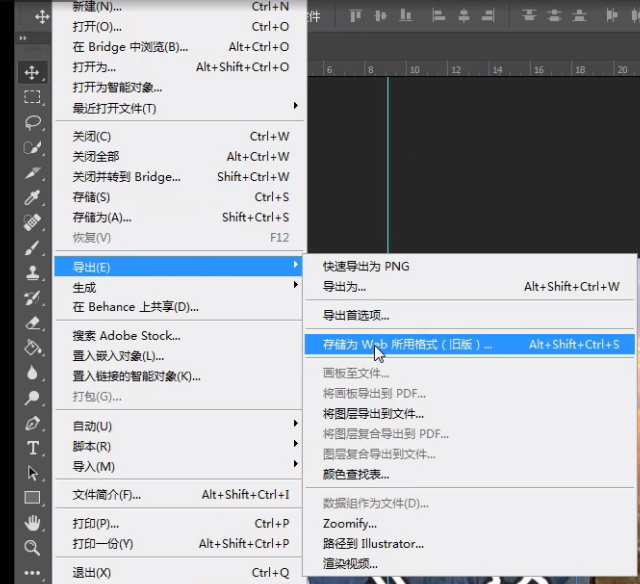
Task: Select the Eyedropper tool
Action: 32,198
